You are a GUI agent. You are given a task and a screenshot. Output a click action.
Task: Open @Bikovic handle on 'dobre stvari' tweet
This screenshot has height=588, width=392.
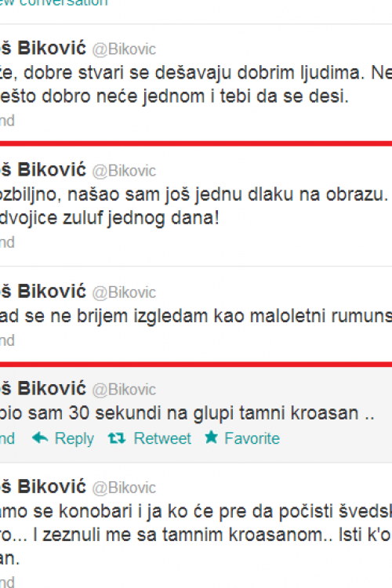[124, 49]
